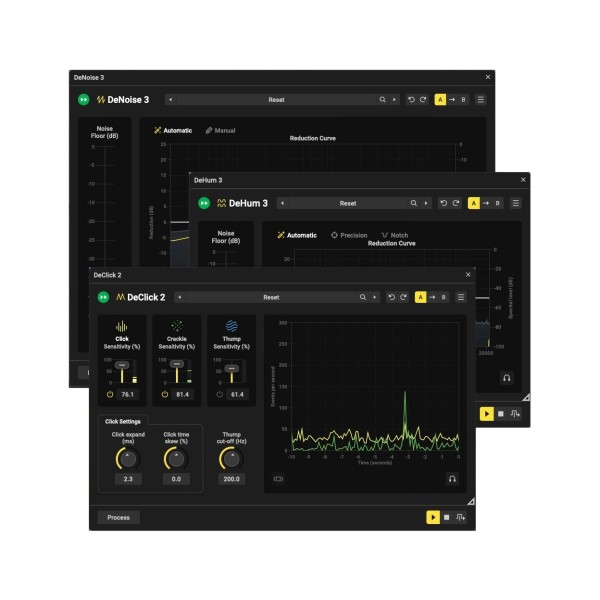The width and height of the screenshot is (600, 600).
Task: Go to previous preset in DeClick 2
Action: (180, 297)
